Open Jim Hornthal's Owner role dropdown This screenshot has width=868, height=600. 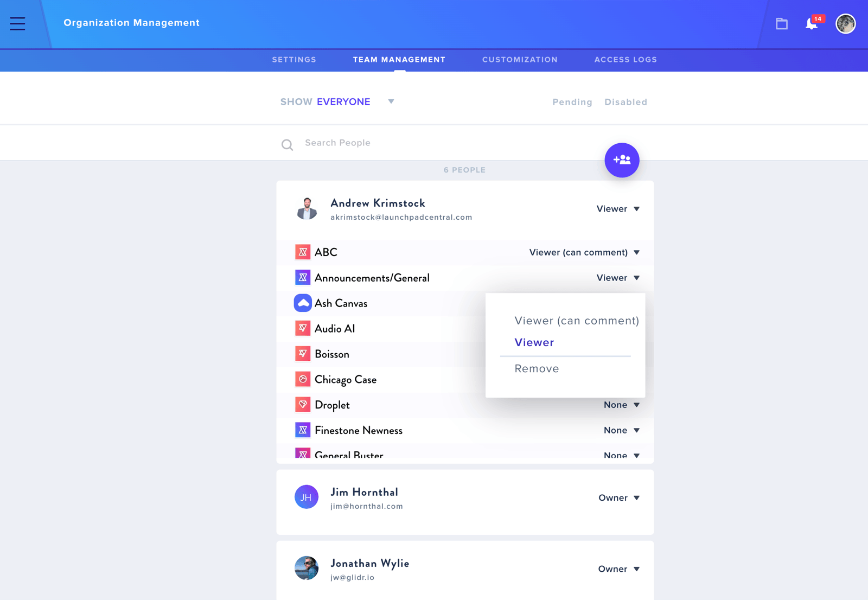[x=619, y=498]
